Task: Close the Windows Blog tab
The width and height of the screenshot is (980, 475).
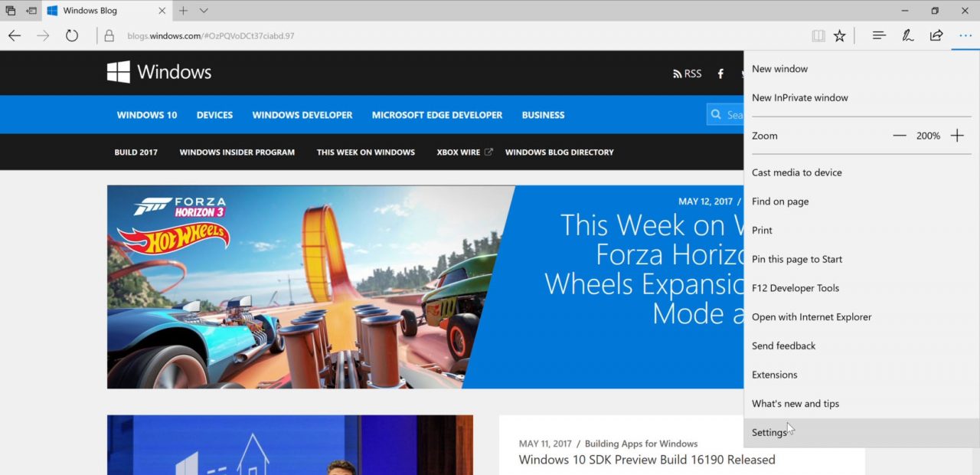Action: point(162,11)
